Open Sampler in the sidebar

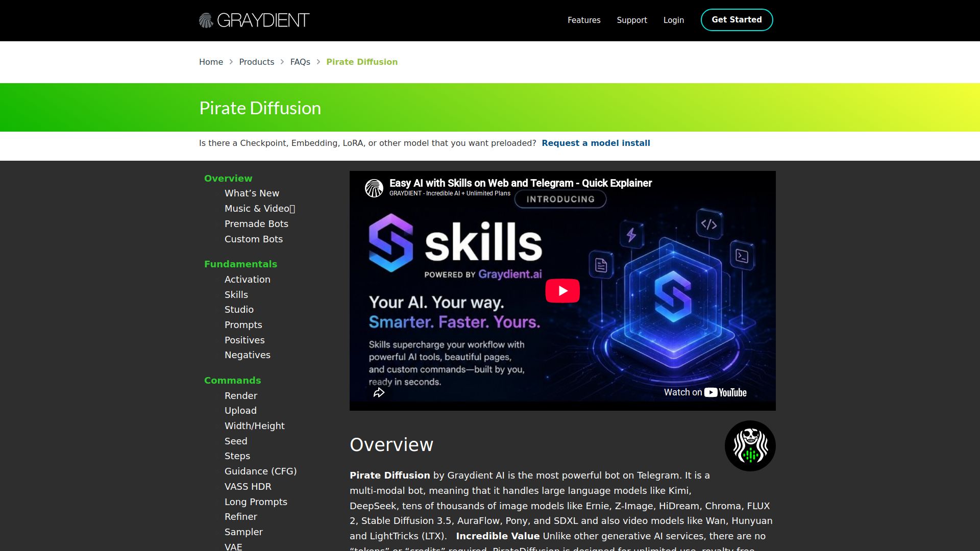(243, 532)
